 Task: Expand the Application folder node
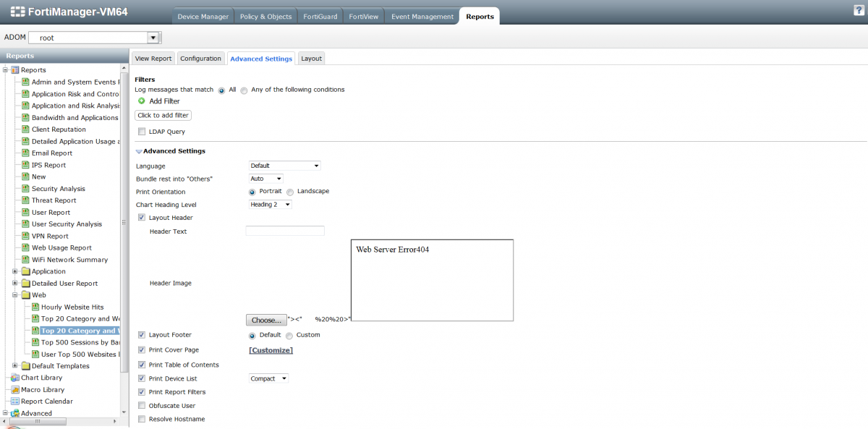15,271
